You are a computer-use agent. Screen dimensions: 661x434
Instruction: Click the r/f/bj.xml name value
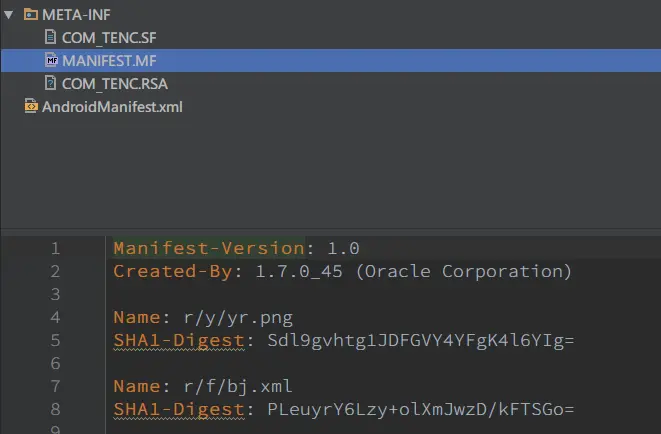pos(238,386)
